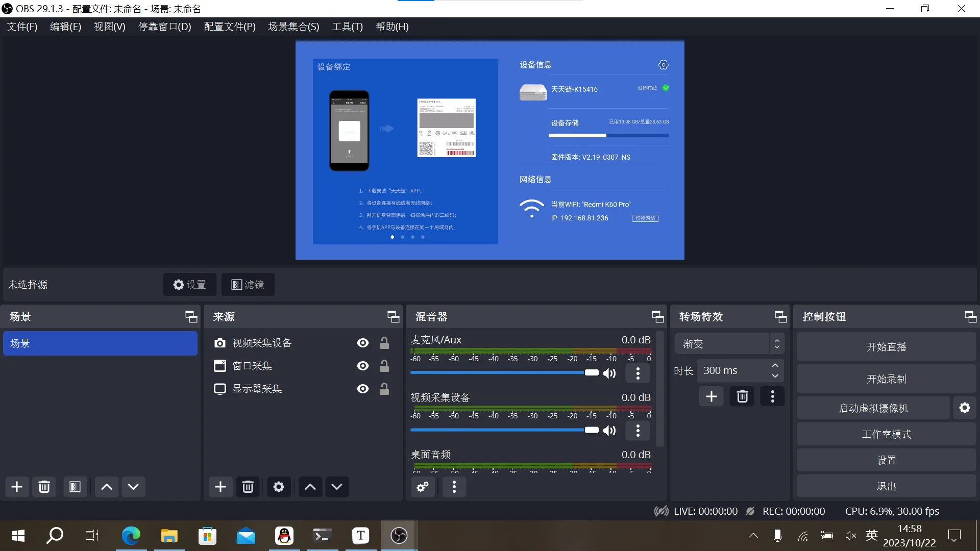Viewport: 980px width, 551px height.
Task: Open virtual camera settings gear
Action: tap(965, 408)
